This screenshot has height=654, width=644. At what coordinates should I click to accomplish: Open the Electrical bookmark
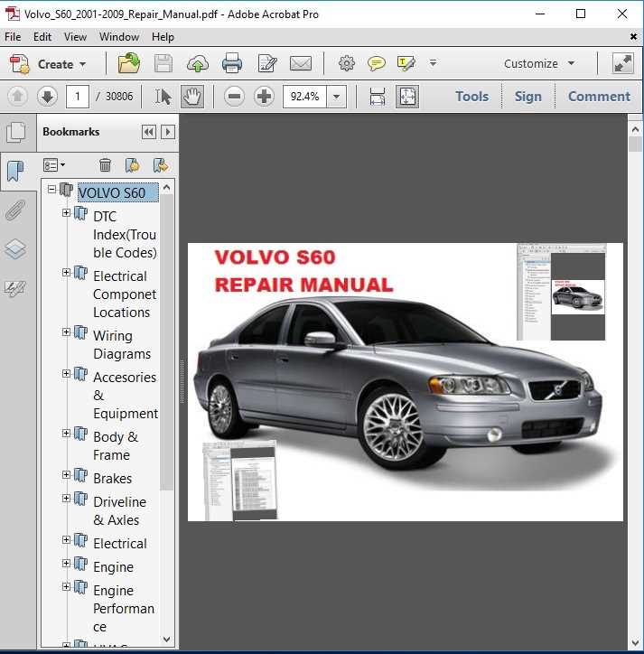120,544
